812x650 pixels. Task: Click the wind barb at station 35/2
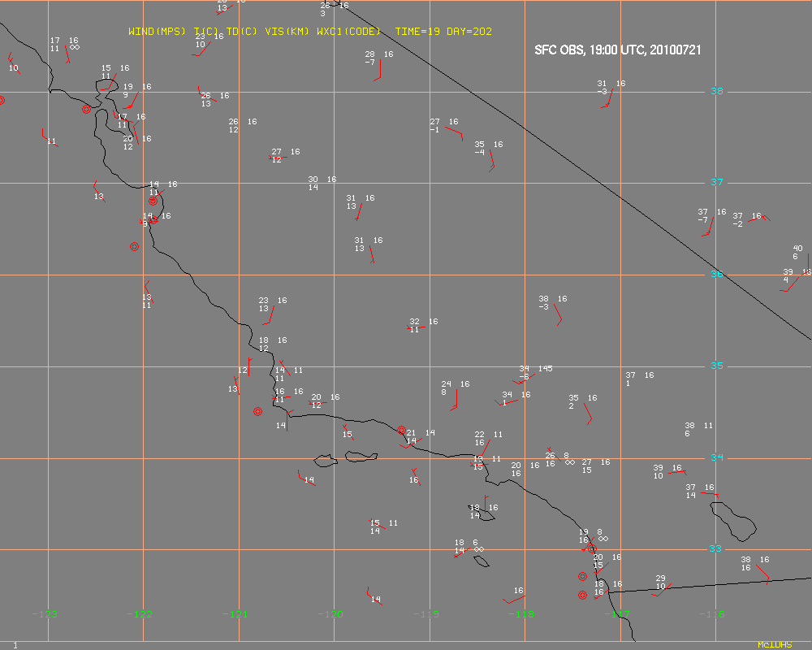(588, 414)
